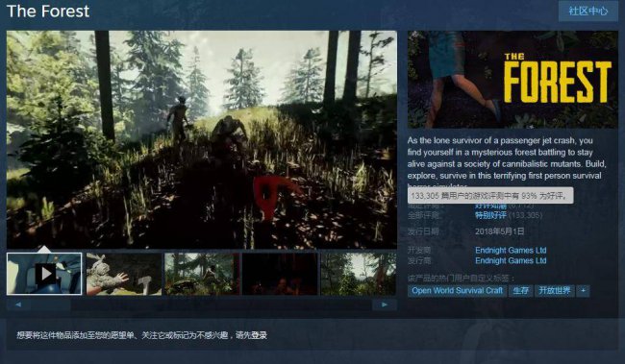The image size is (625, 364).
Task: Open the developer Endnight Games Ltd link
Action: pyautogui.click(x=511, y=250)
